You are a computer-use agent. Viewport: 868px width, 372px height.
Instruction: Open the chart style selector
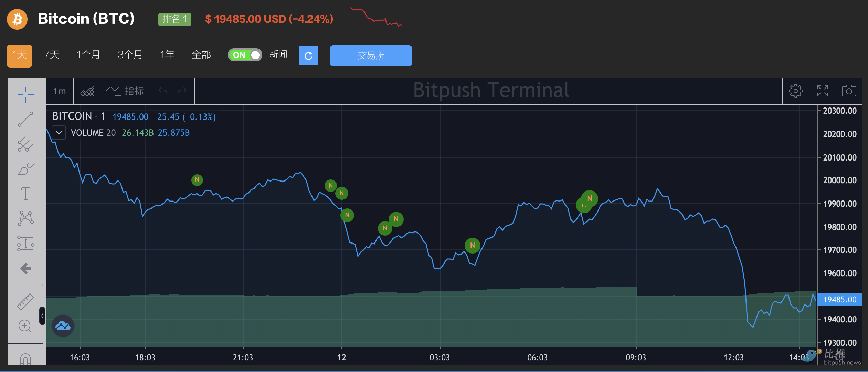pos(87,91)
